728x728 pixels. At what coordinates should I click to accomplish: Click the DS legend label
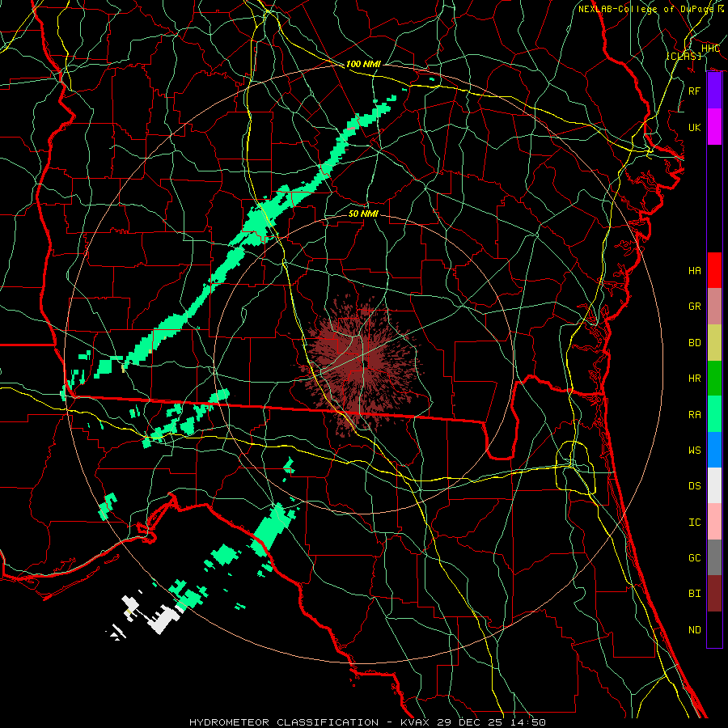695,486
